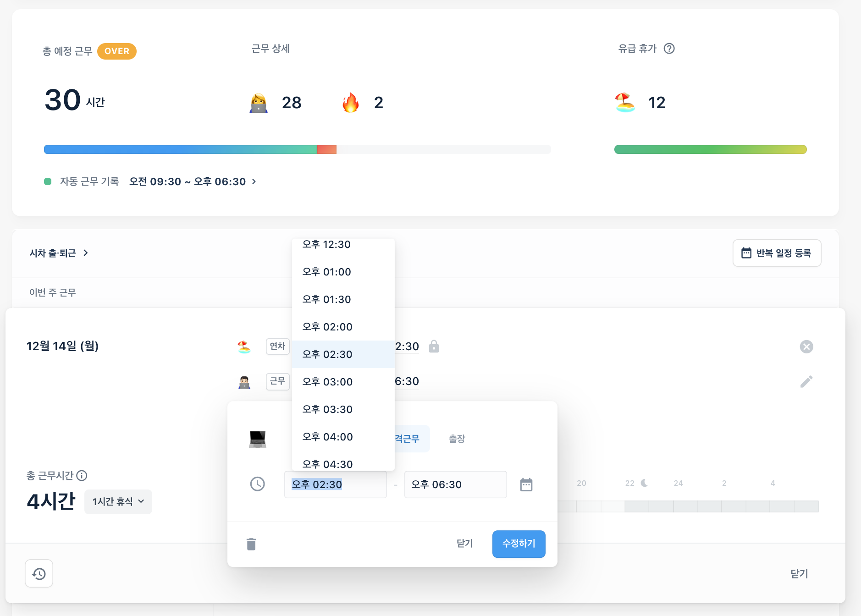Remove the 연차 entry with the X icon
Viewport: 861px width, 616px height.
click(x=806, y=346)
